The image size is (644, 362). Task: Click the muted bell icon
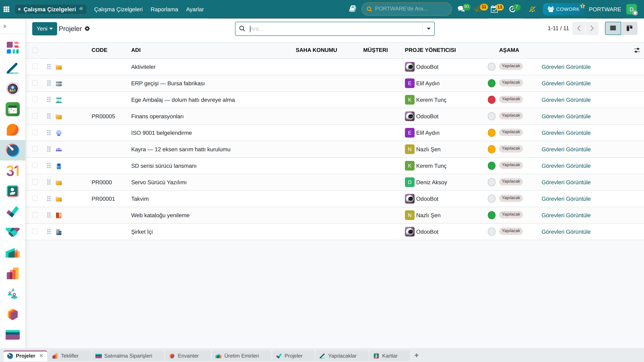click(x=533, y=9)
